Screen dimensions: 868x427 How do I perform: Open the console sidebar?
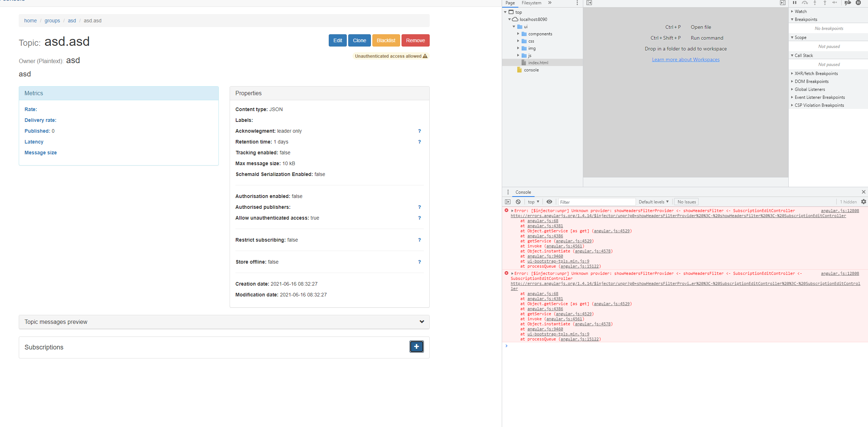point(508,202)
